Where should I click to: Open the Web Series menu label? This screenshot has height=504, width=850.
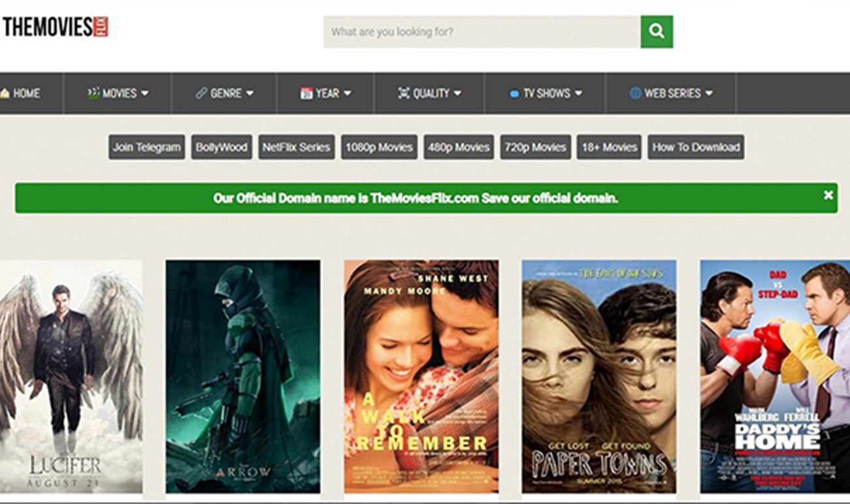673,93
